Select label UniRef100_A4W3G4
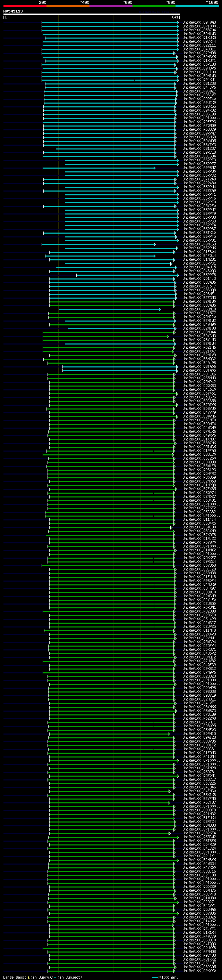Image resolution: width=222 pixels, height=980 pixels. point(199,864)
